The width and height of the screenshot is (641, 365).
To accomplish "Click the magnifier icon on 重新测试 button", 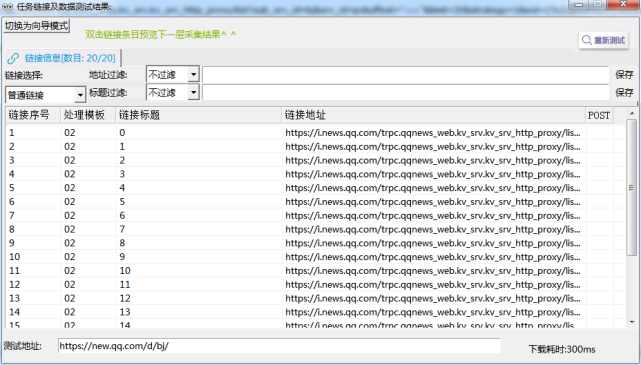I will [587, 40].
